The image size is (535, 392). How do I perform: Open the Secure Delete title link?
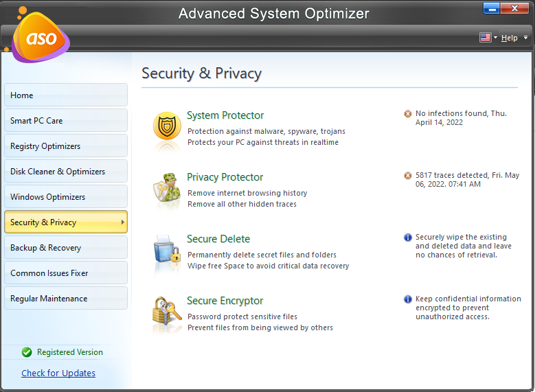pos(218,239)
